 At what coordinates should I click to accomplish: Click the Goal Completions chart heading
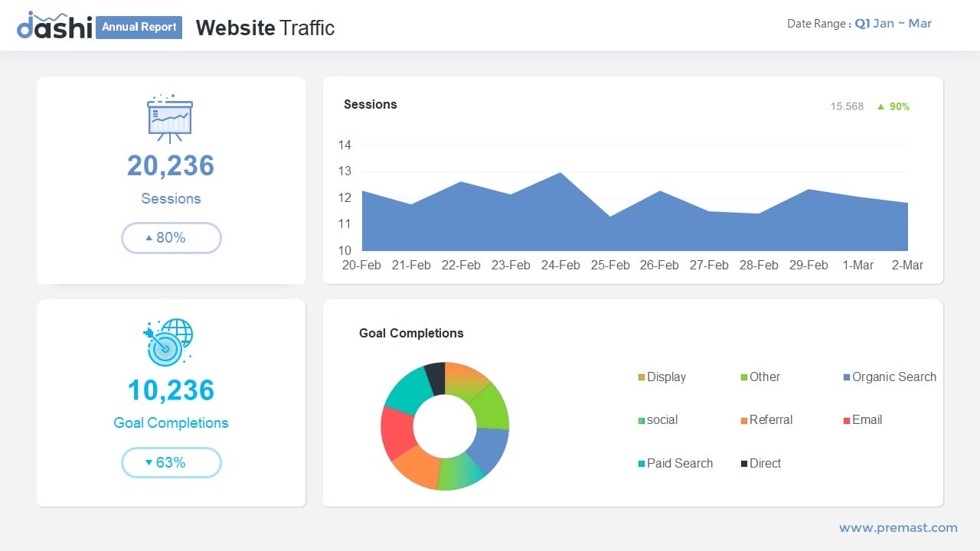click(411, 333)
